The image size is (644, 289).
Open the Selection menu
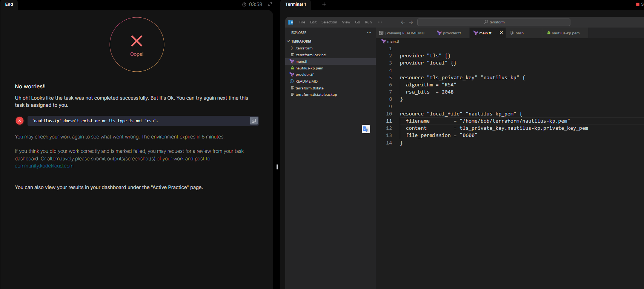(329, 22)
